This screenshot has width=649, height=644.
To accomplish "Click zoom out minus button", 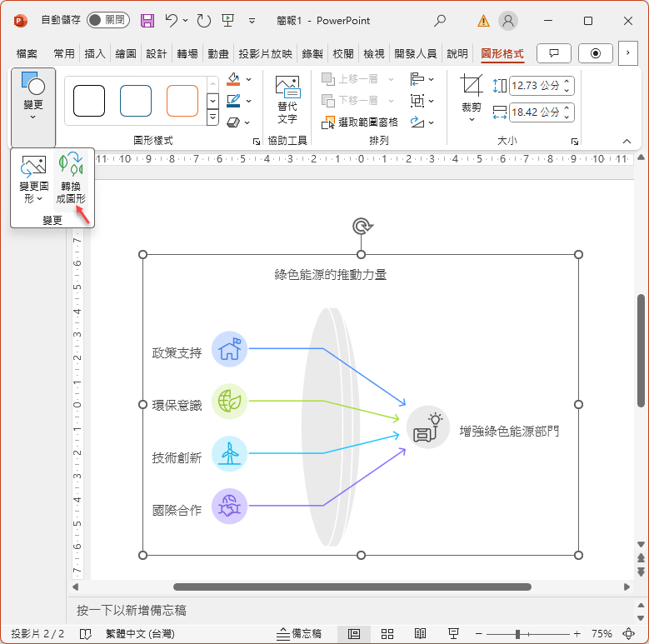I will 479,634.
